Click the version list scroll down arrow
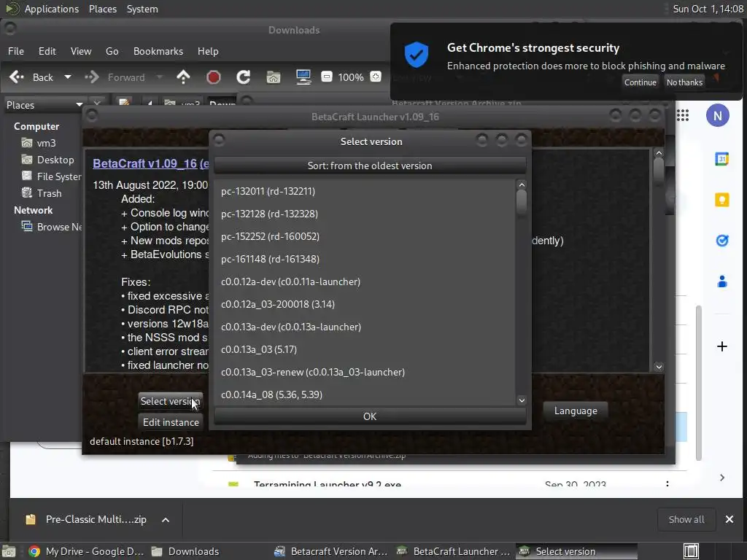Viewport: 747px width, 560px height. click(522, 400)
